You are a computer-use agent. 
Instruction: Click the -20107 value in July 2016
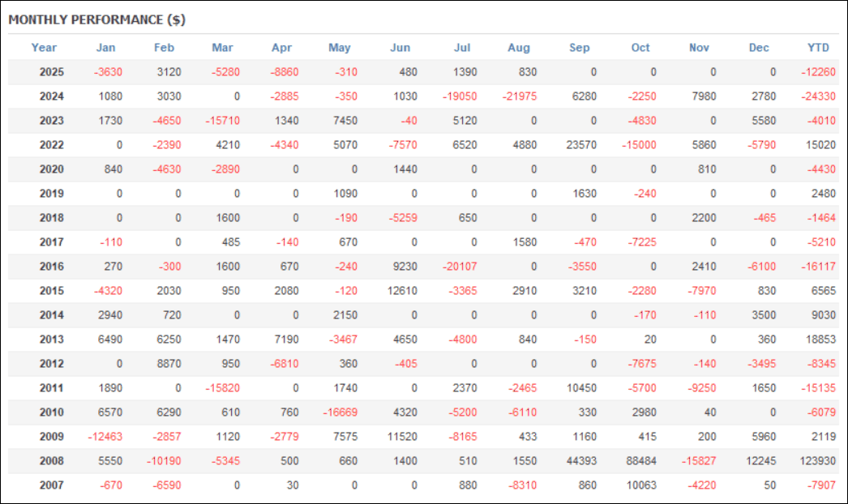(460, 267)
